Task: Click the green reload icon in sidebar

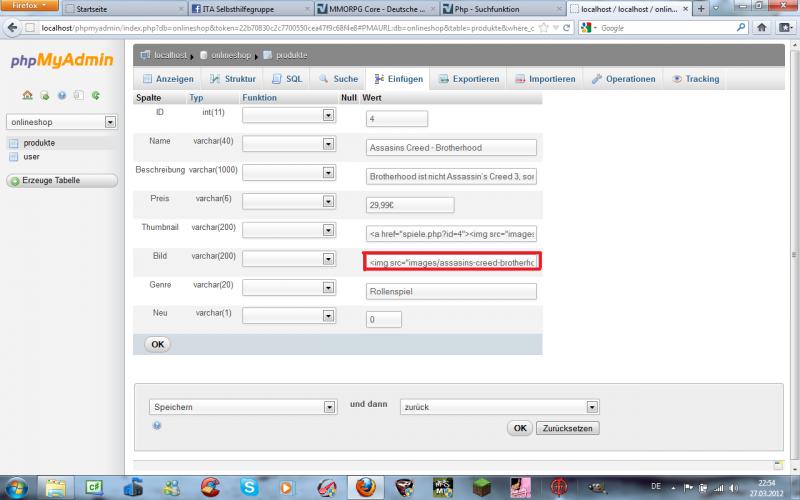Action: tap(95, 96)
